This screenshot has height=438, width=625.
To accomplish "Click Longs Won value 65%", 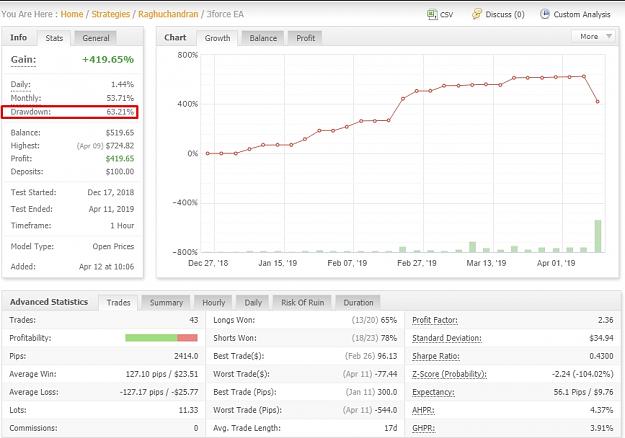I will (x=389, y=320).
